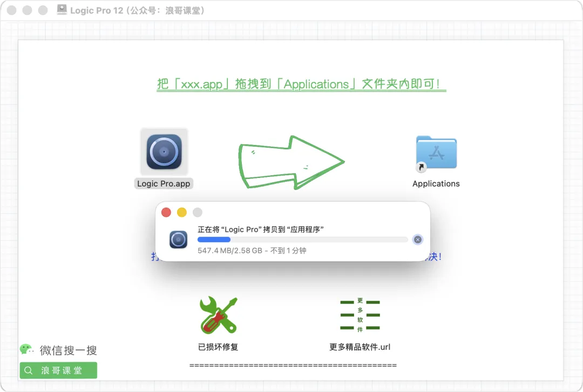Open the Applications folder shortcut
Screen dimensions: 583x392
[x=436, y=154]
